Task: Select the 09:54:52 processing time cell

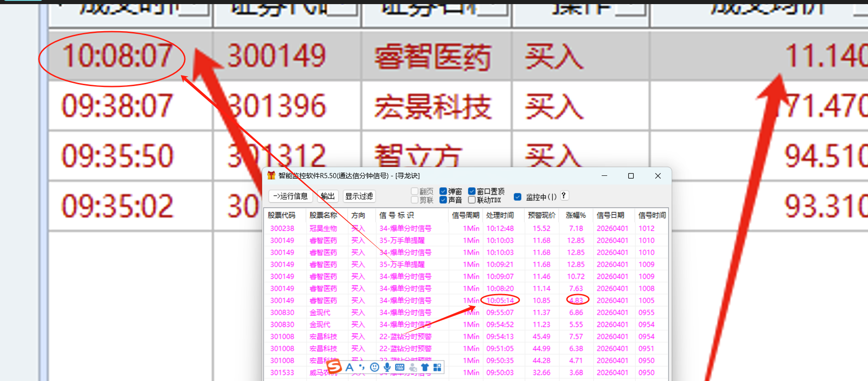Action: point(500,324)
